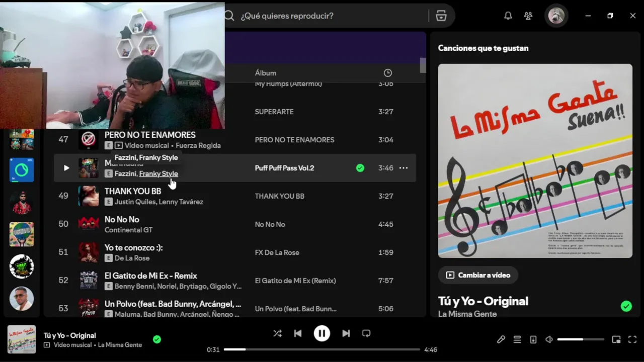Click the THANK YOU BB cover thumbnail
The height and width of the screenshot is (362, 644).
[x=89, y=196]
